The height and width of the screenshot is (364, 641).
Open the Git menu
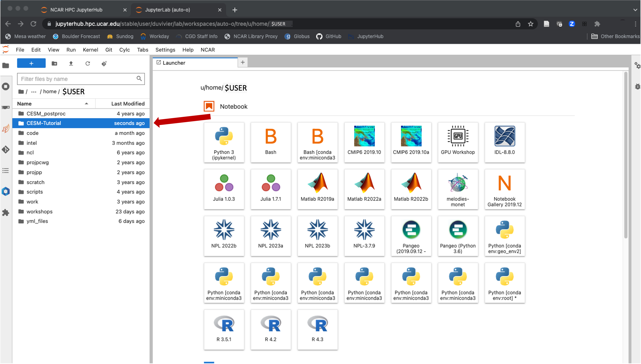pyautogui.click(x=109, y=50)
